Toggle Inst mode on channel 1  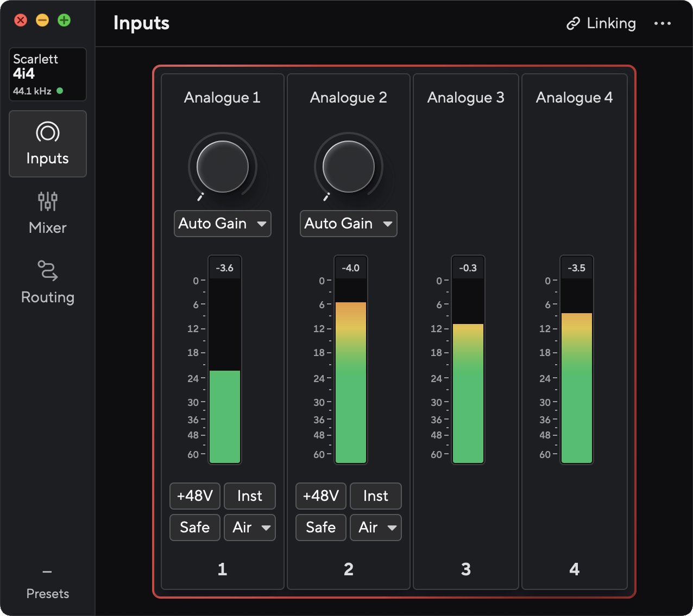coord(250,496)
